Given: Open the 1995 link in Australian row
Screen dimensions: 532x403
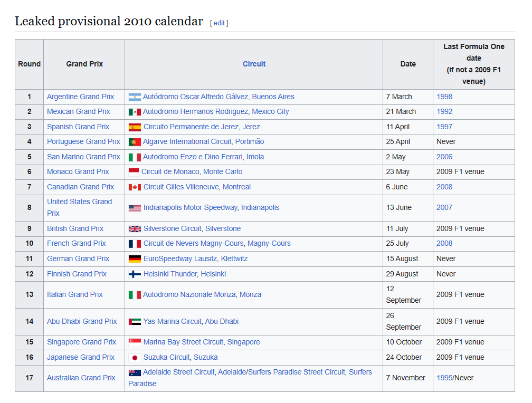Looking at the screenshot, I should pyautogui.click(x=444, y=378).
